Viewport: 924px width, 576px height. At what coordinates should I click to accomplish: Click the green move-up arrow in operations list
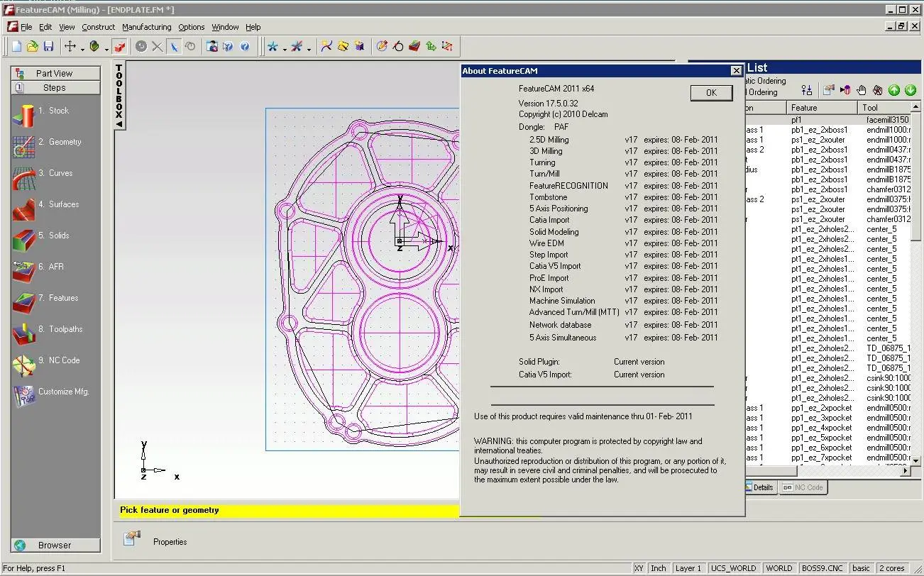tap(893, 90)
